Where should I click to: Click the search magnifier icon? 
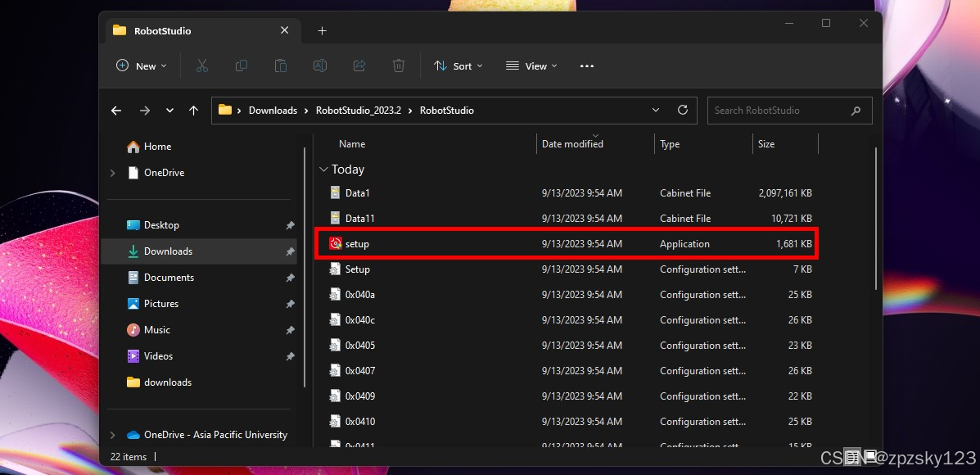click(856, 111)
